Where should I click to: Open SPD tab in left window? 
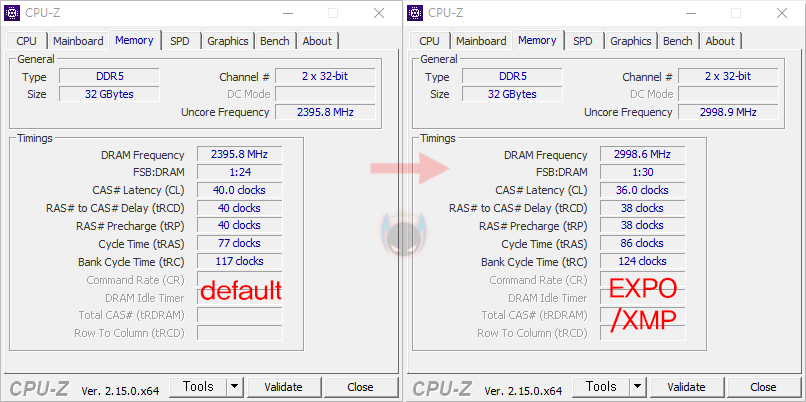click(x=180, y=41)
